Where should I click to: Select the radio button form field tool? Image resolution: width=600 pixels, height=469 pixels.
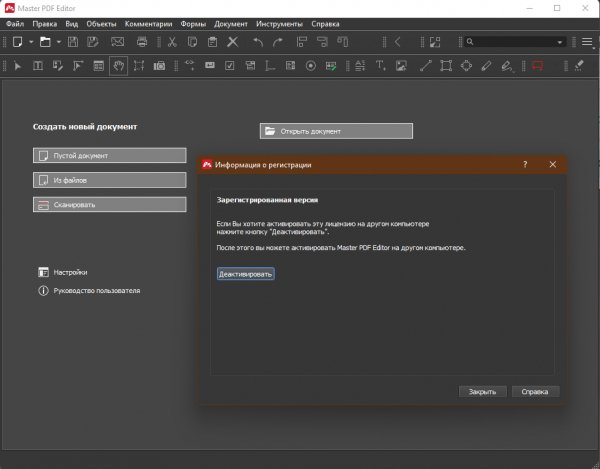coord(311,66)
